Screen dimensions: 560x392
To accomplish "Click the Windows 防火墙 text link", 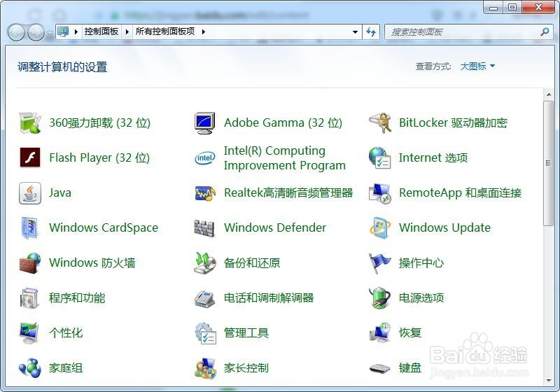I will 92,262.
